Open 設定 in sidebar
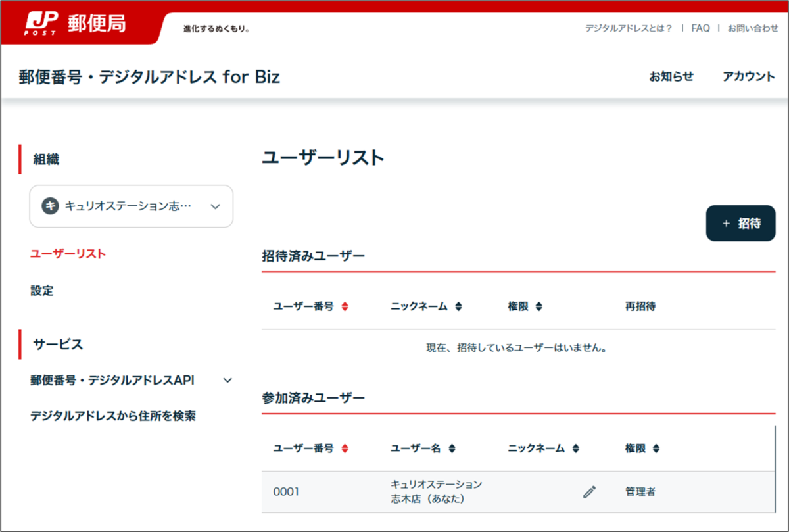Screen dimensions: 789x532 pos(42,290)
